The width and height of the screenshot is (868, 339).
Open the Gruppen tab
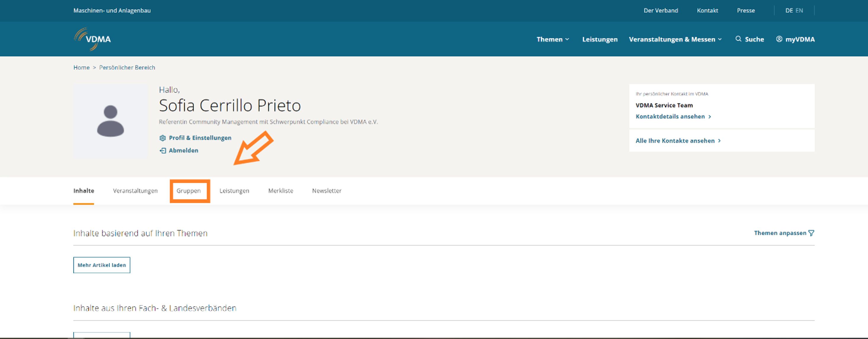[189, 191]
